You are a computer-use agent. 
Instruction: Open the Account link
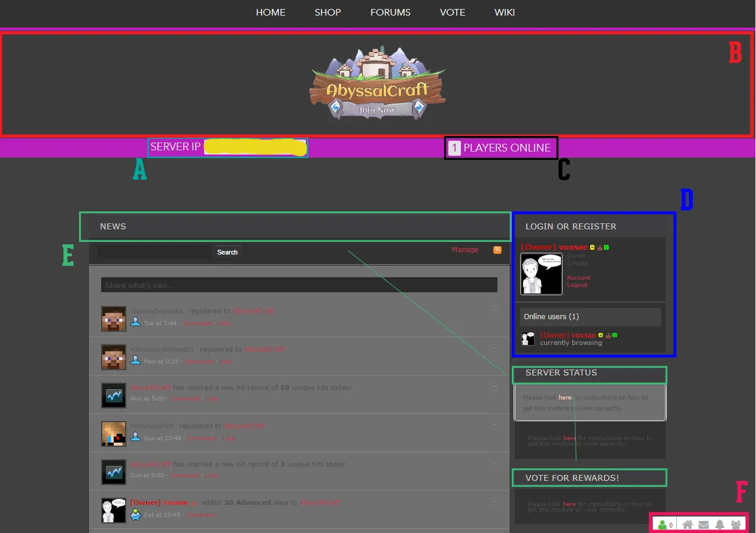click(579, 278)
